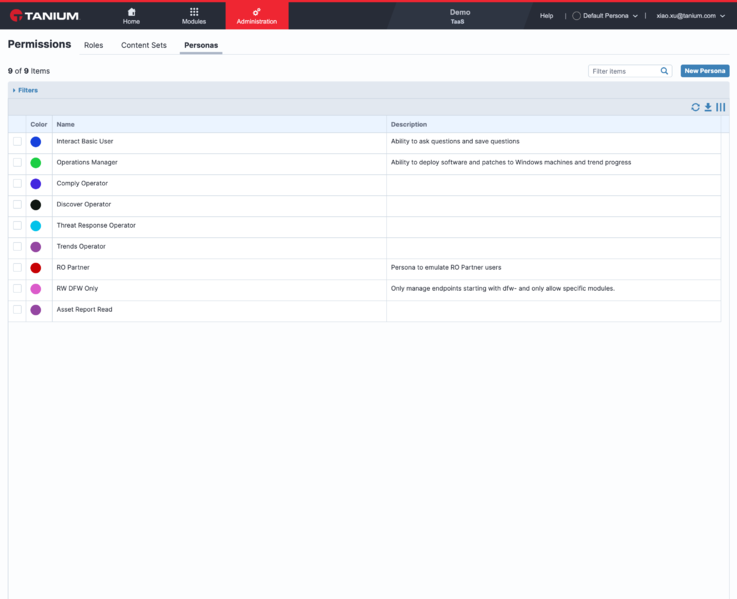Image resolution: width=737 pixels, height=599 pixels.
Task: Open the Home icon in navigation
Action: (131, 12)
